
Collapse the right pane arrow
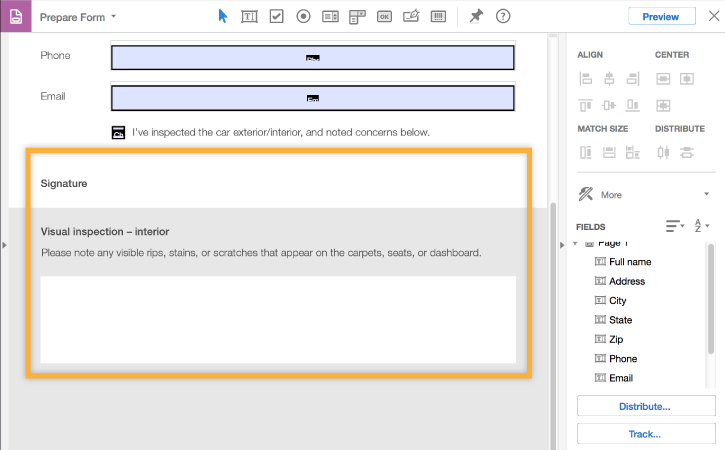pyautogui.click(x=562, y=245)
